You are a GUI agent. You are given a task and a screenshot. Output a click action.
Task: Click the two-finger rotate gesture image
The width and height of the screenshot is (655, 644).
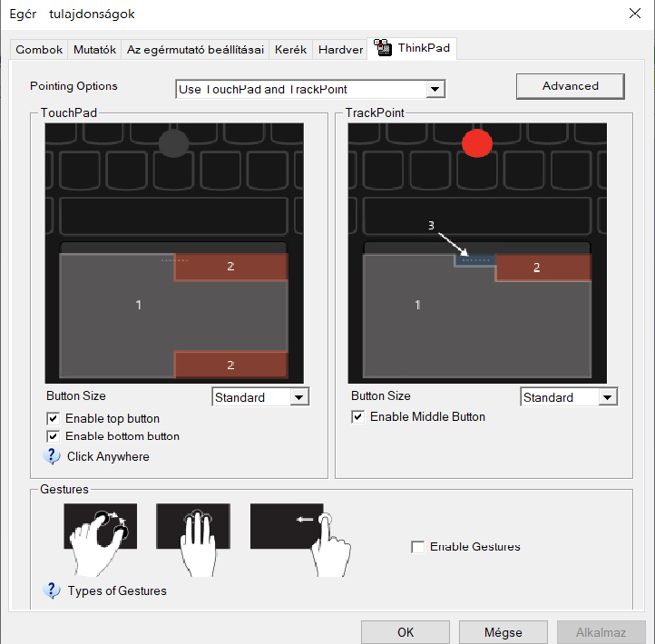101,539
